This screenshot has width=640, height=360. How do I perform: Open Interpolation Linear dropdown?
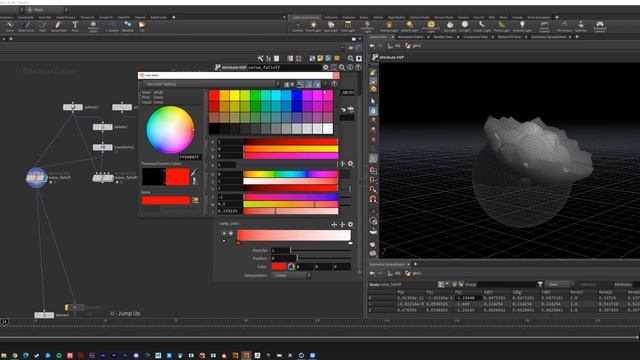(x=291, y=276)
